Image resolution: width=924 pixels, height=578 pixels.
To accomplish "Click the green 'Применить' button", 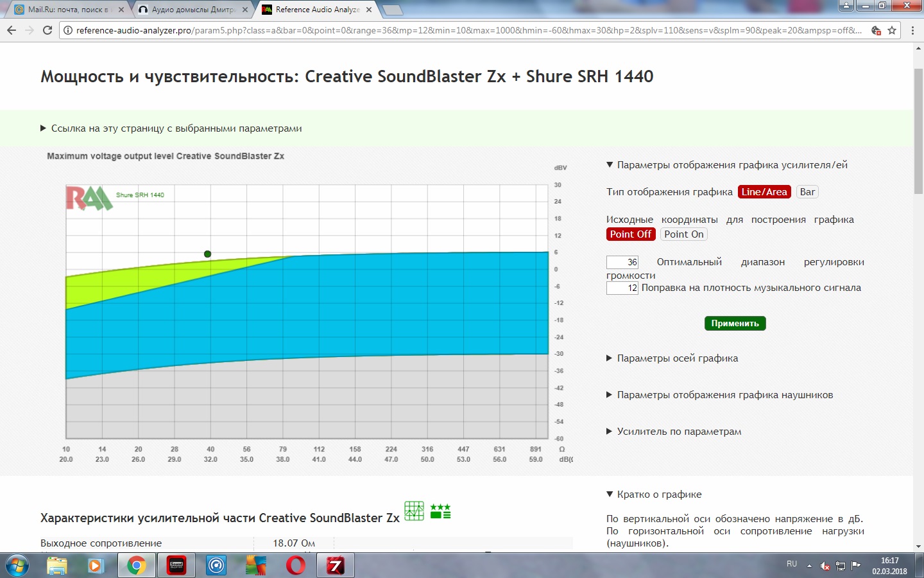I will (x=735, y=323).
